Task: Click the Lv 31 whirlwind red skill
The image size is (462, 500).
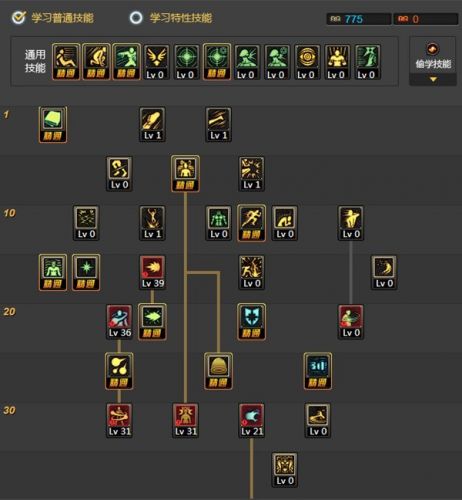Action: point(119,420)
